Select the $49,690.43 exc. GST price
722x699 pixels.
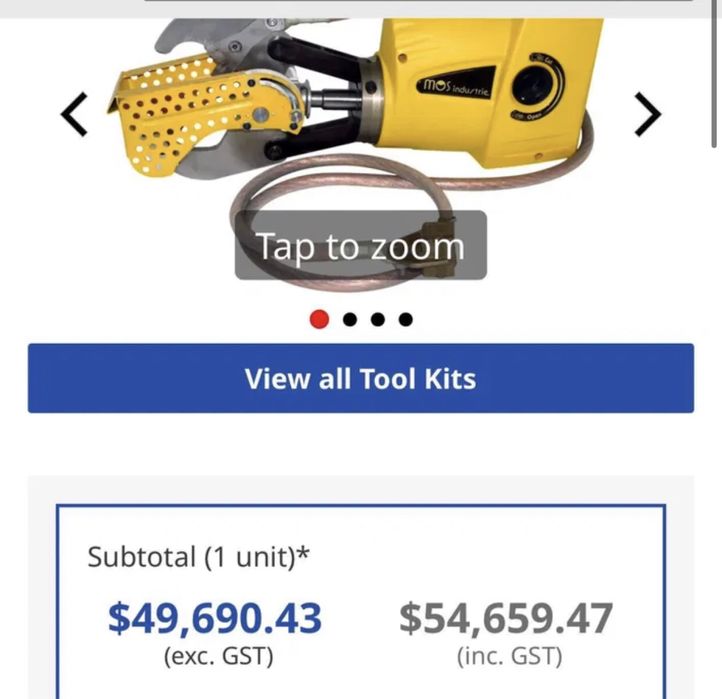tap(215, 618)
